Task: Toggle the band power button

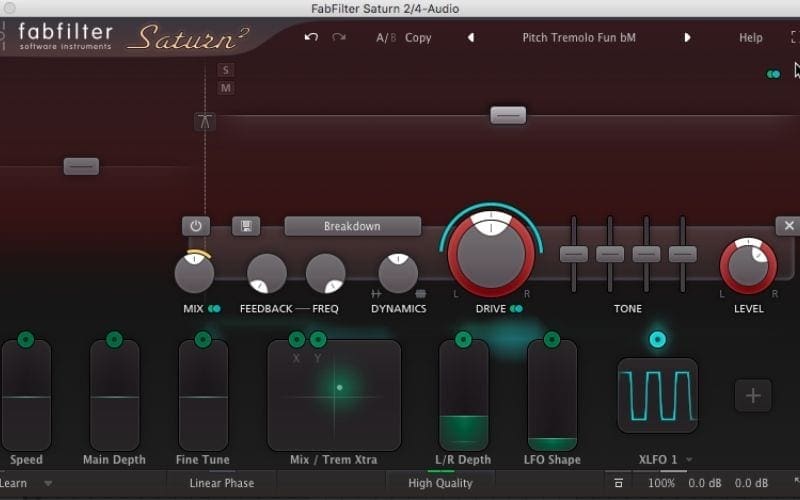Action: [x=196, y=226]
